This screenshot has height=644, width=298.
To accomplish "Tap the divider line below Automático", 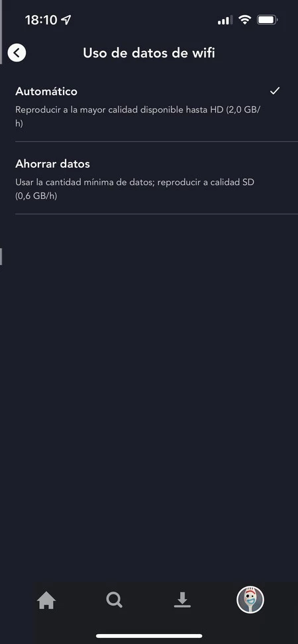I will 156,141.
